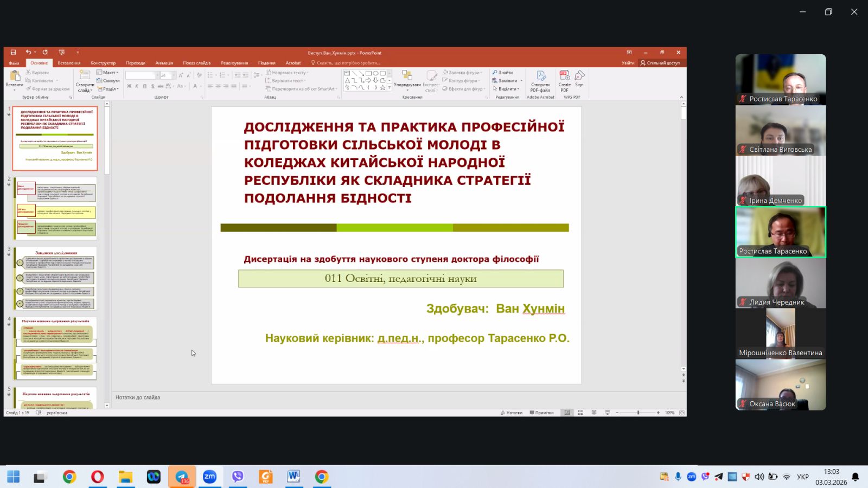Open the Вставлення ribbon tab

point(69,63)
